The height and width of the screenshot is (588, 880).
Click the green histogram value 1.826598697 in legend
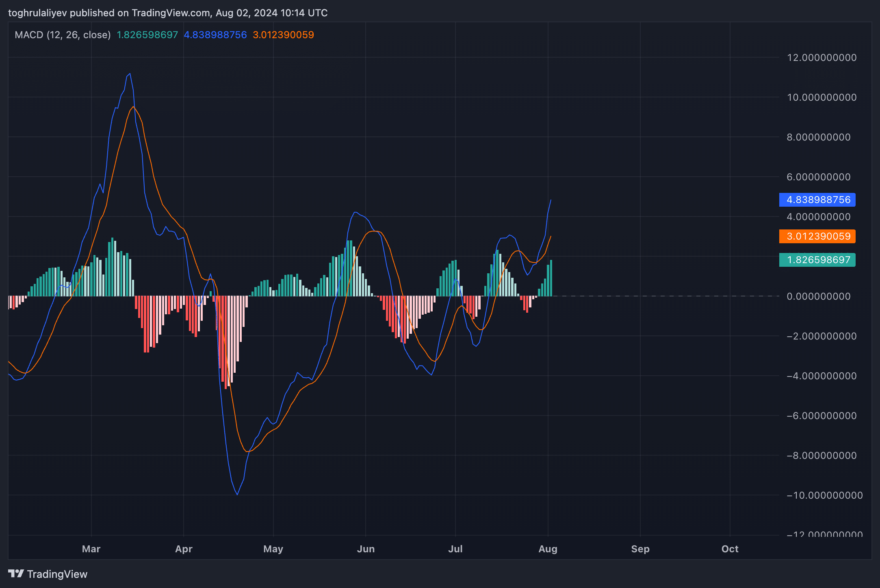coord(147,35)
